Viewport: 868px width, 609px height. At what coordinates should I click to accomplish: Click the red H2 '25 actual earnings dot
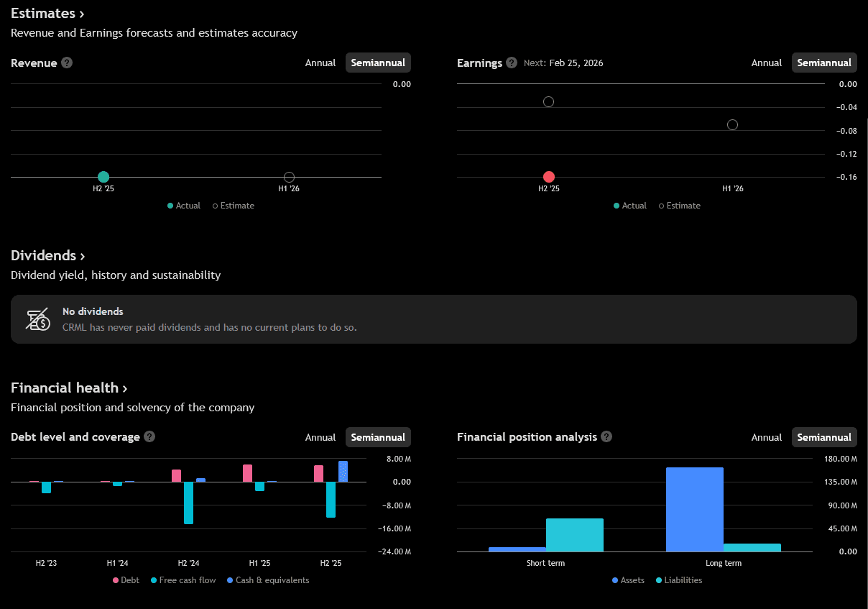549,177
